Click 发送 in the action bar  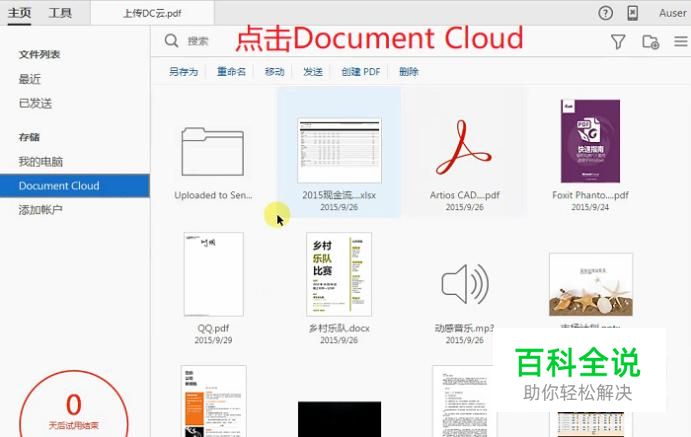313,71
